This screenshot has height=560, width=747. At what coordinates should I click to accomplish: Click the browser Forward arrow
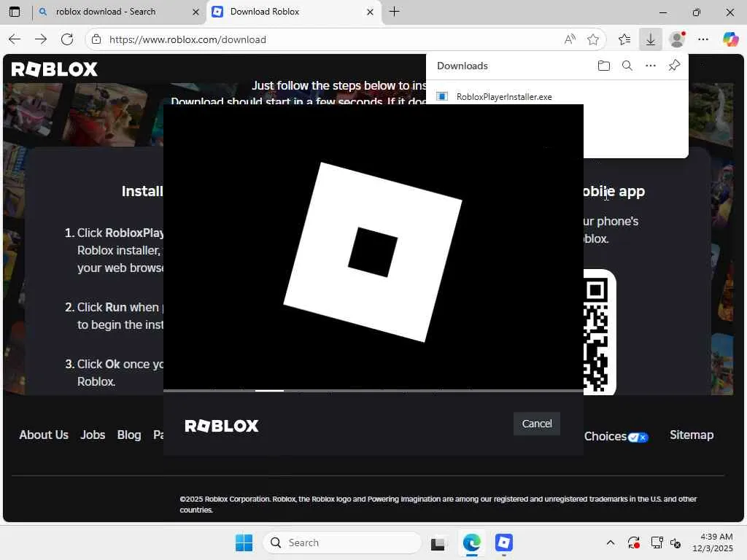41,39
